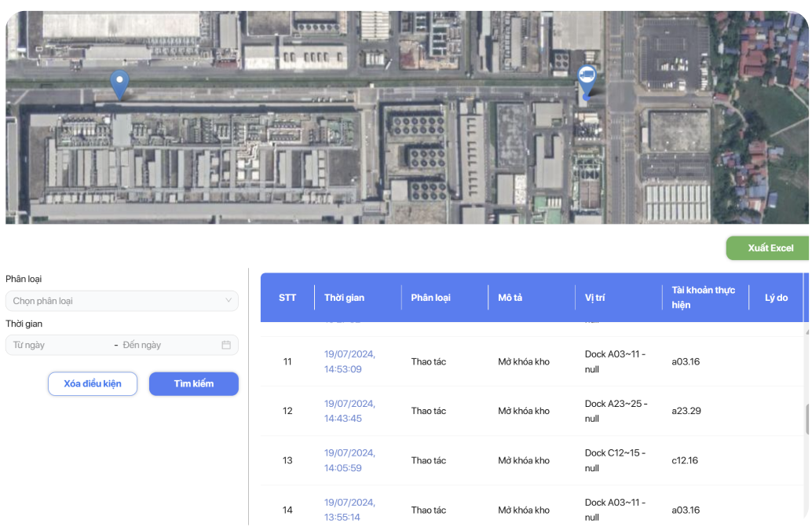Expand the Chọn phân loại dropdown
Viewport: 812px width, 531px height.
(121, 301)
